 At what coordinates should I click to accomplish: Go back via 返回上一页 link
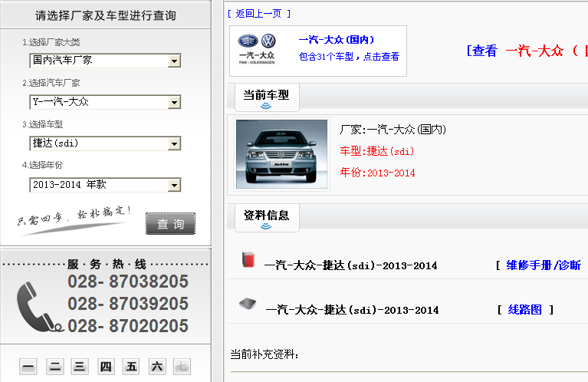(x=259, y=14)
